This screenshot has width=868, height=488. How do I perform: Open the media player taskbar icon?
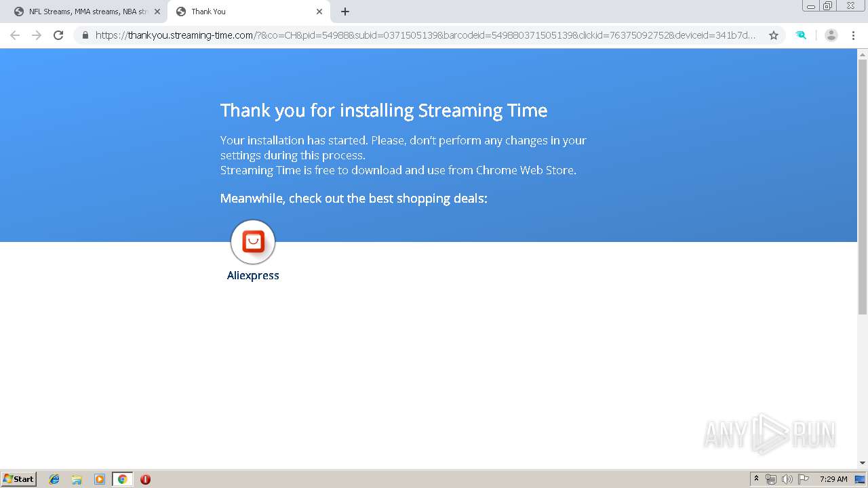pos(100,479)
